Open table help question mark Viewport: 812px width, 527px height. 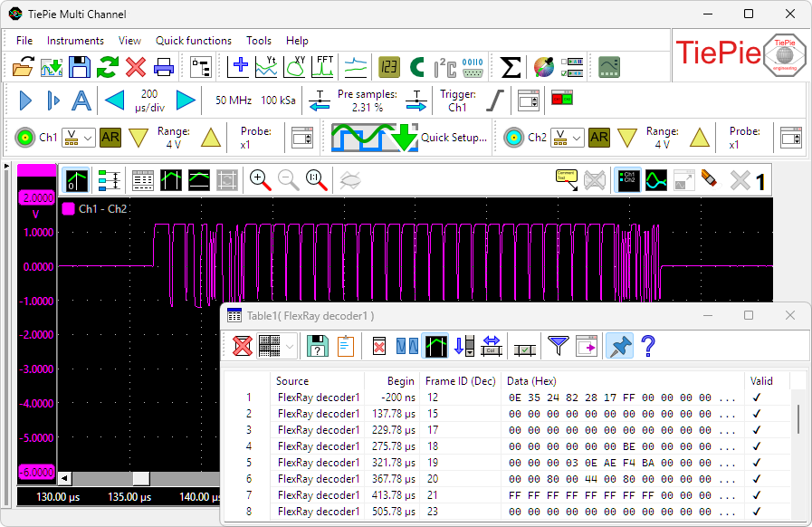click(648, 346)
